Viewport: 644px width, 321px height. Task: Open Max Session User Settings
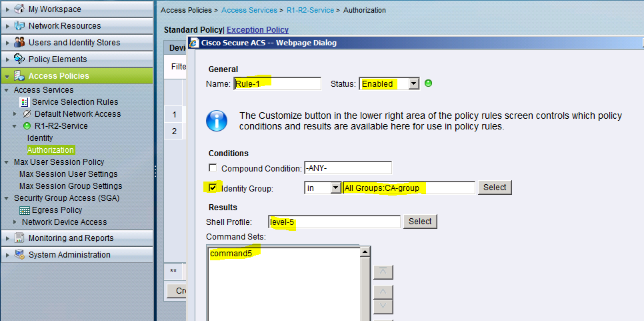(x=68, y=174)
